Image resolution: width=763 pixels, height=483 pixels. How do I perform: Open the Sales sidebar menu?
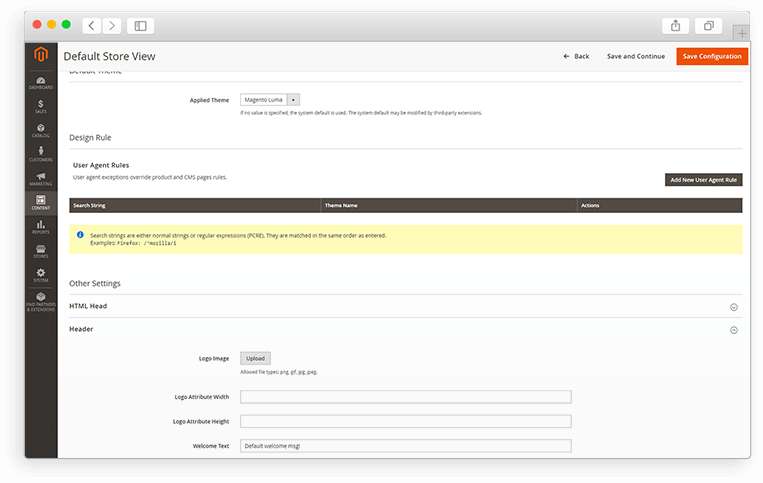tap(41, 107)
